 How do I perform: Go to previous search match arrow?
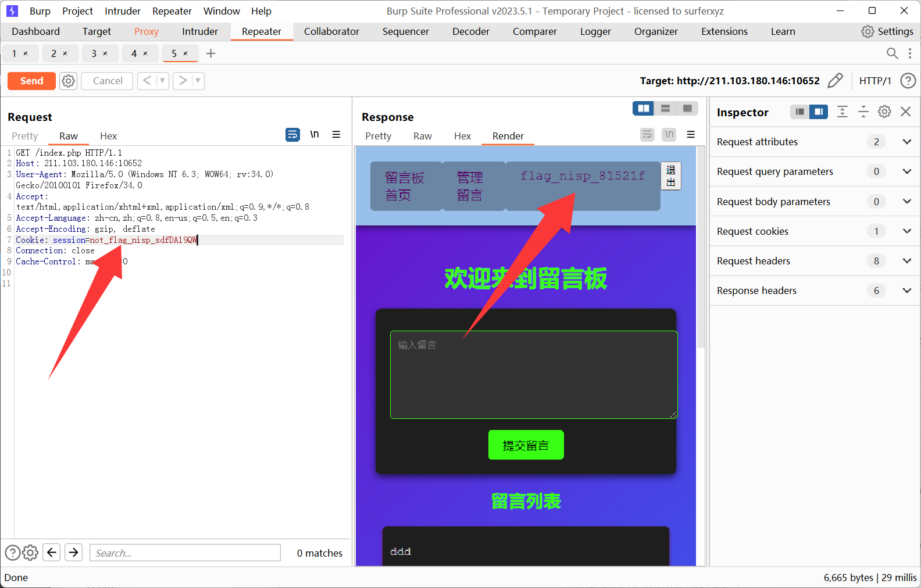(52, 552)
